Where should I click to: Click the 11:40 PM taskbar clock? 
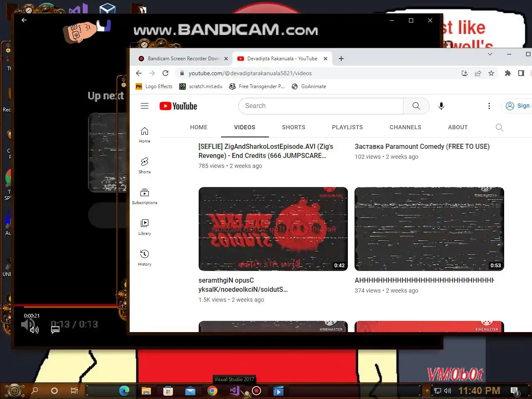tap(479, 391)
